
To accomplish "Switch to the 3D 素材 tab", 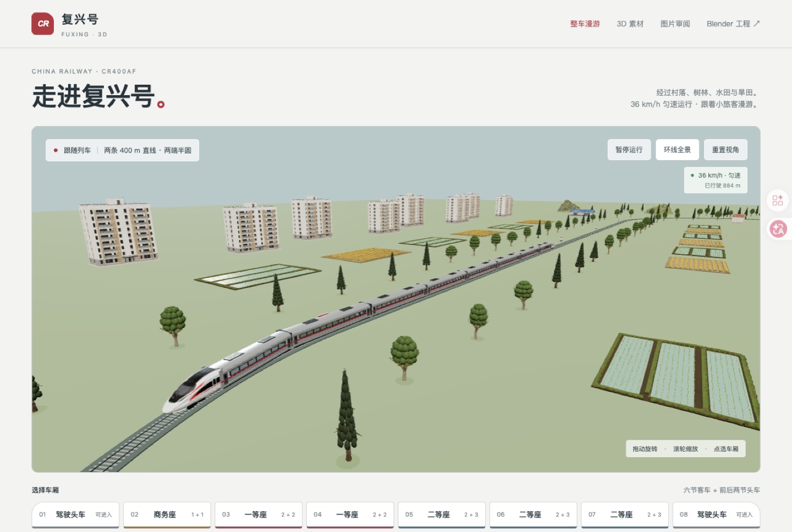I will 630,24.
